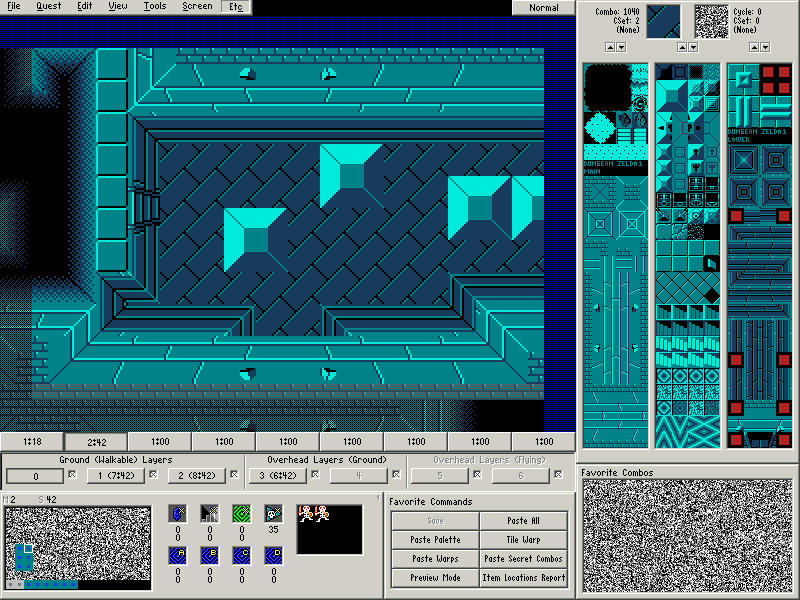Viewport: 800px width, 600px height.
Task: Select large pyramid block combo in second list
Action: point(671,96)
